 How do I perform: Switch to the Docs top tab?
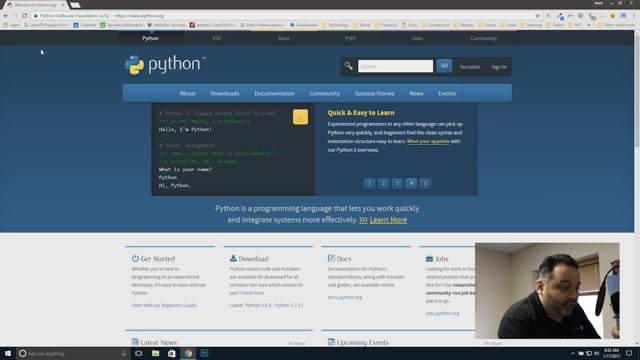coord(284,38)
